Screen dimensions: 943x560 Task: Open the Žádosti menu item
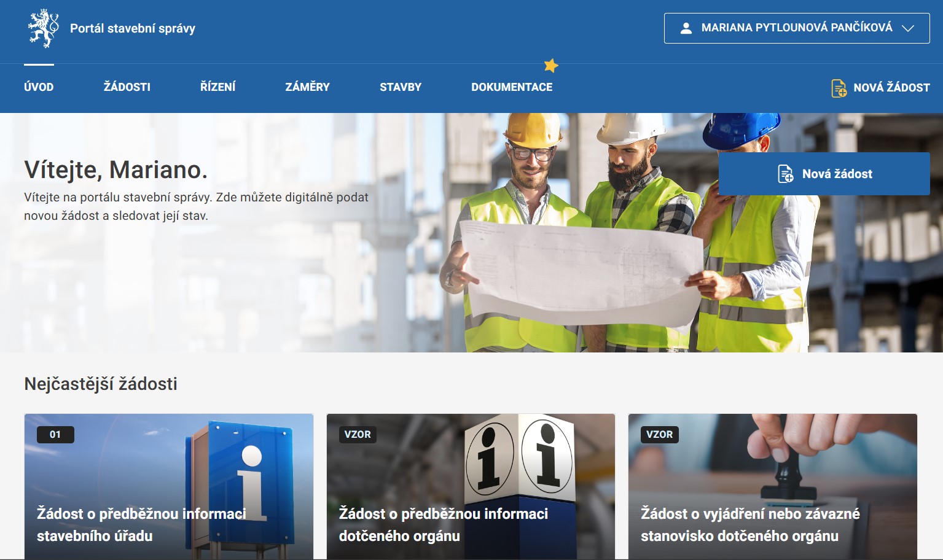point(127,87)
